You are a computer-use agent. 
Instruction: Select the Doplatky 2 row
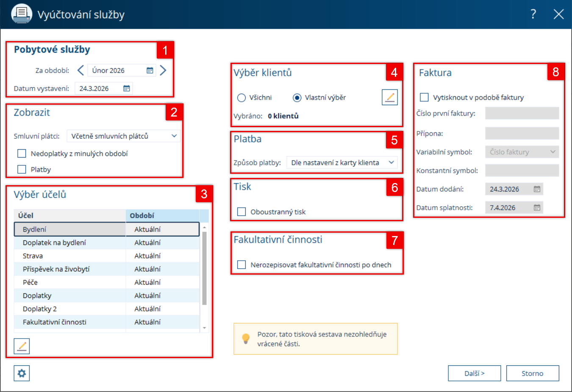(107, 309)
